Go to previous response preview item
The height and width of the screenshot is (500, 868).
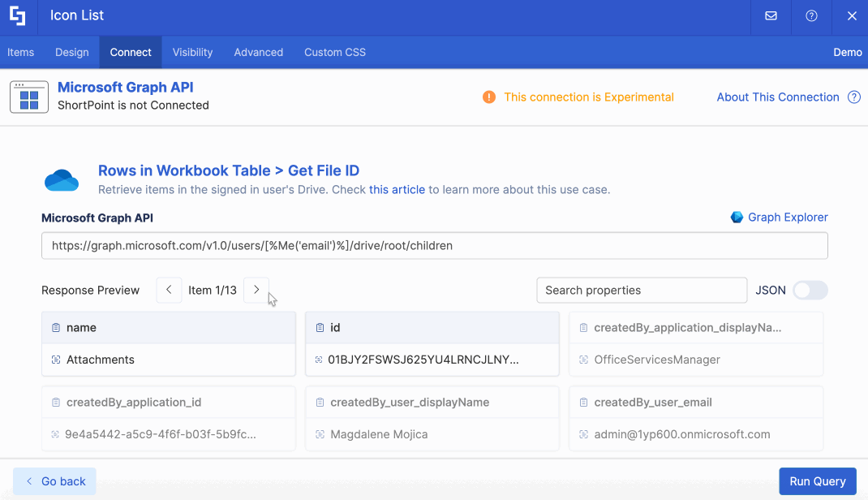(x=169, y=290)
